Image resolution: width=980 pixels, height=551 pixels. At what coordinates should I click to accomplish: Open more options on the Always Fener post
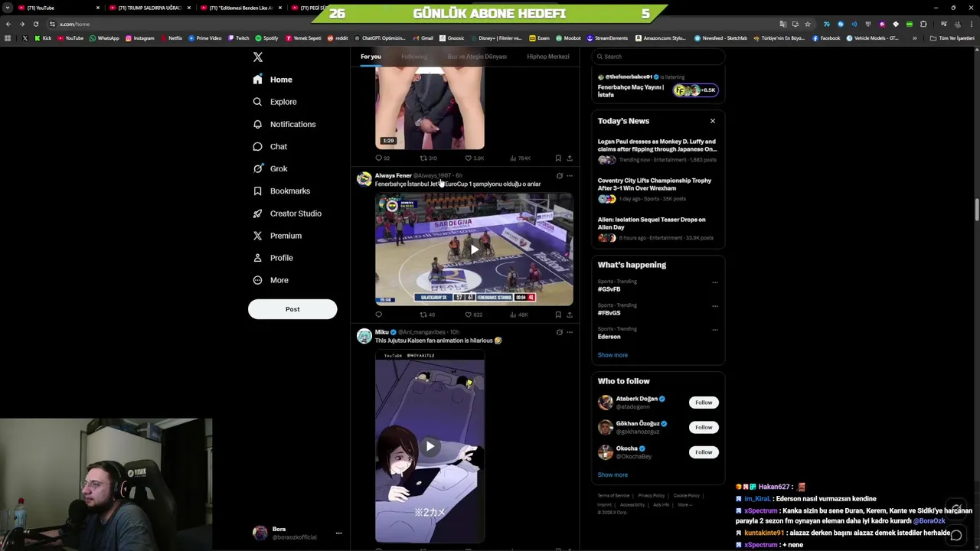point(570,176)
